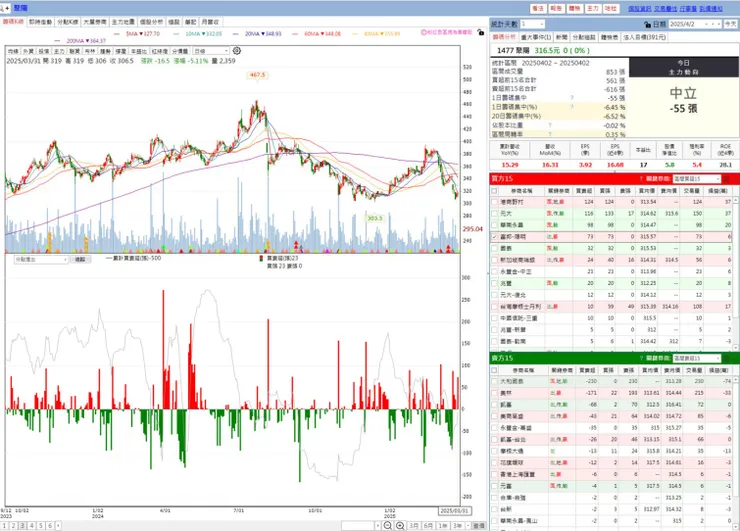
Task: Open the 新聞 tab in right panel
Action: click(562, 37)
